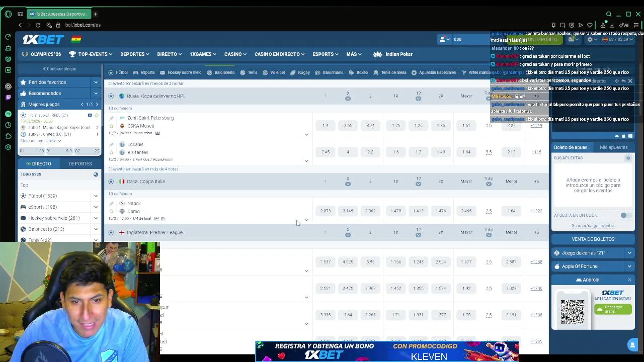Click the 1XBET logo
This screenshot has width=644, height=362.
43,39
